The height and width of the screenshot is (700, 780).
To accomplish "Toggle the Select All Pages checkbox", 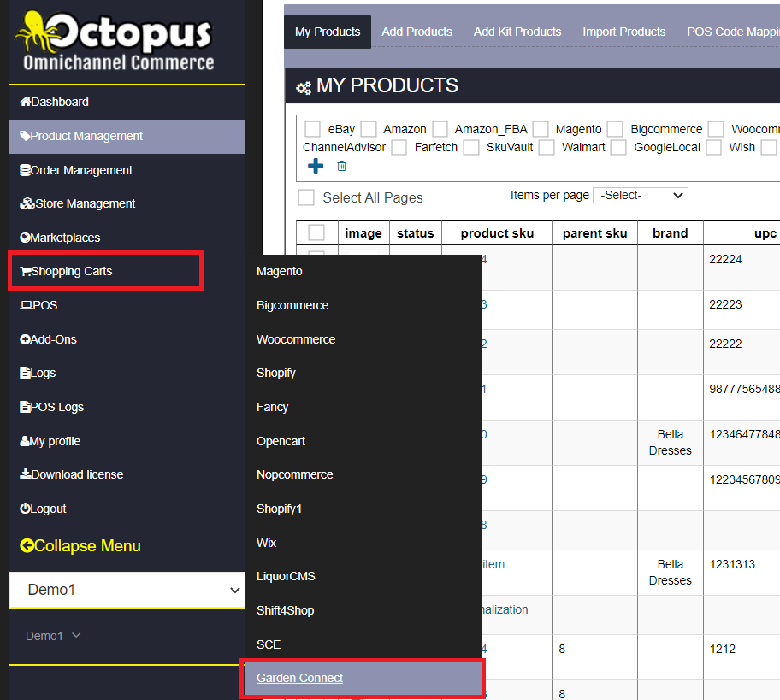I will click(x=306, y=197).
